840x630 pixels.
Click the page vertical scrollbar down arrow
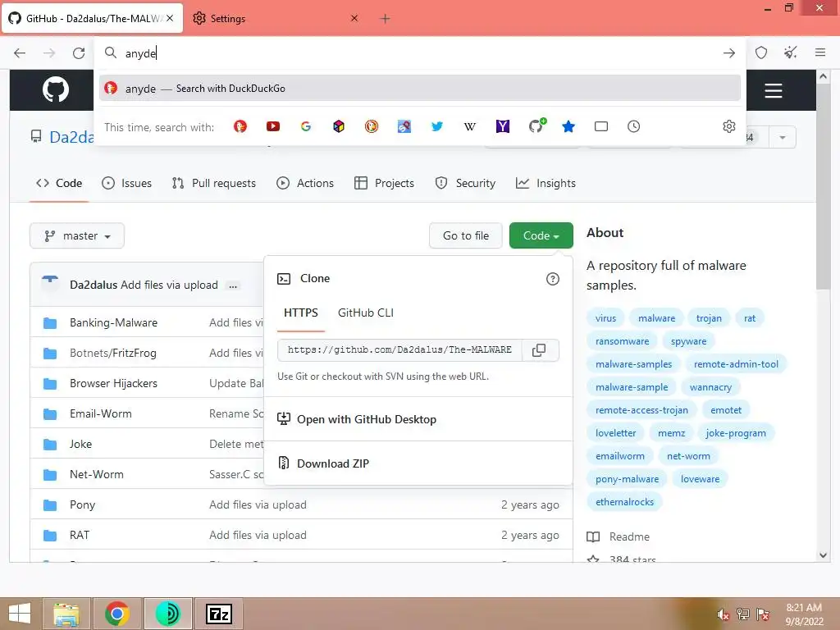tap(824, 555)
